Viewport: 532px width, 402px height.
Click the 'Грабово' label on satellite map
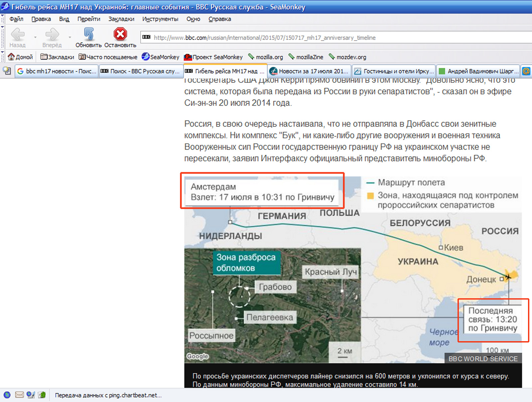coord(275,287)
